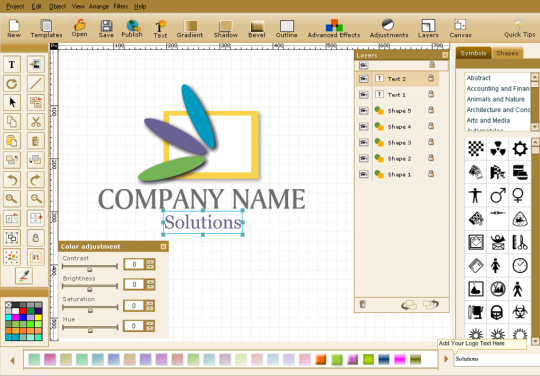Close the Layers panel
This screenshot has width=540, height=376.
(445, 55)
